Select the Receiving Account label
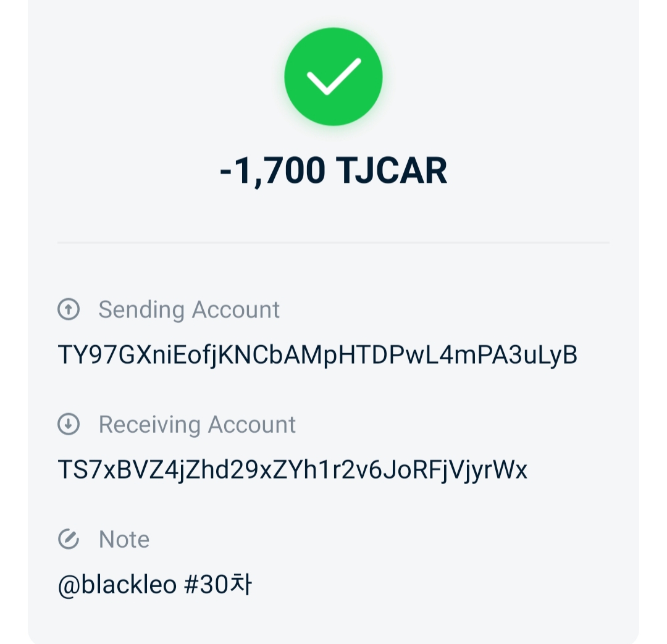 (197, 425)
